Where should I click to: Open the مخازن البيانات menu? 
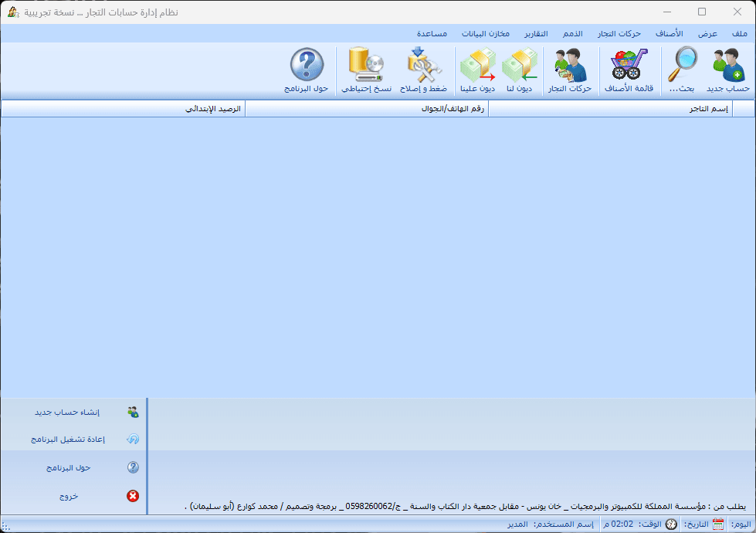(486, 33)
